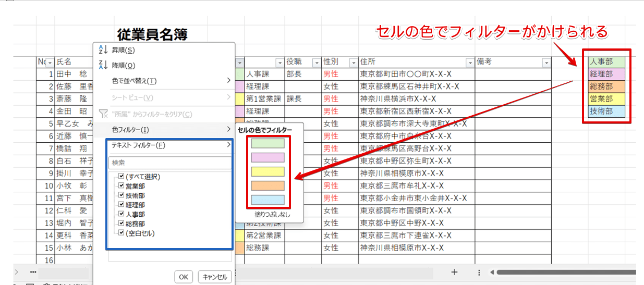Uncheck the 営業部 checkbox
Viewport: 644px width, 285px height.
(121, 186)
